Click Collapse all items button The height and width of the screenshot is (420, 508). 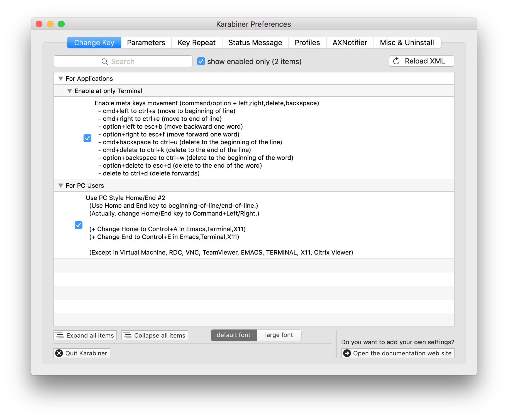click(x=155, y=335)
